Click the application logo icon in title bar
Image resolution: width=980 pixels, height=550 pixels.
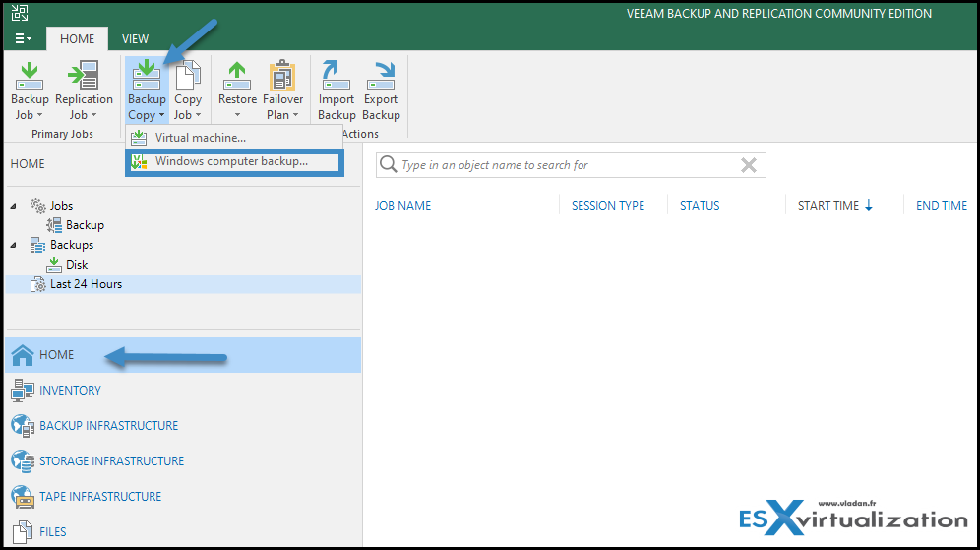[x=20, y=13]
